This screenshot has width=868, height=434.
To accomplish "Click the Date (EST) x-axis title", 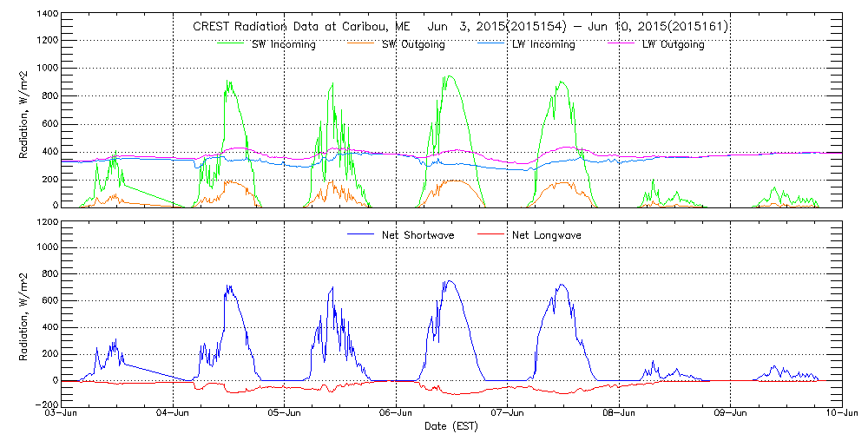I will pyautogui.click(x=453, y=426).
